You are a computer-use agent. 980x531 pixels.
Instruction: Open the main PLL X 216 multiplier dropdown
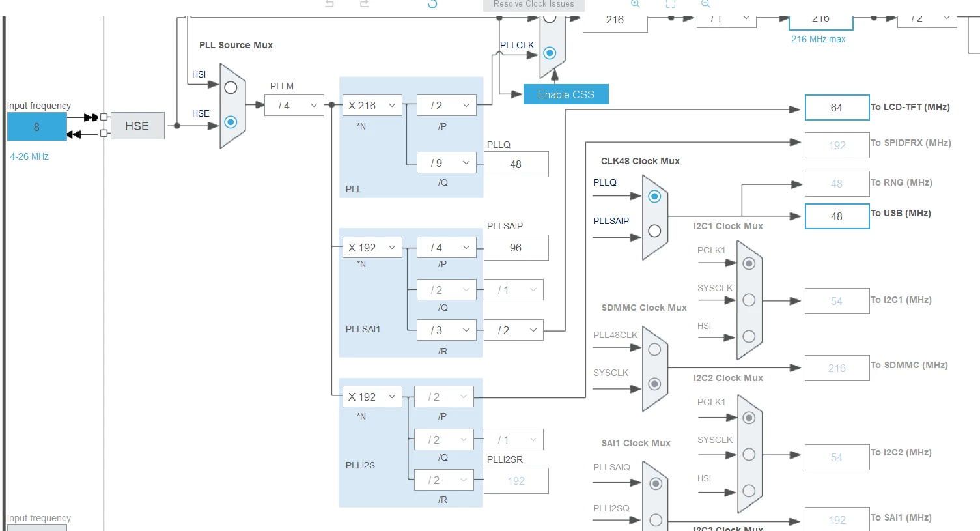click(372, 105)
